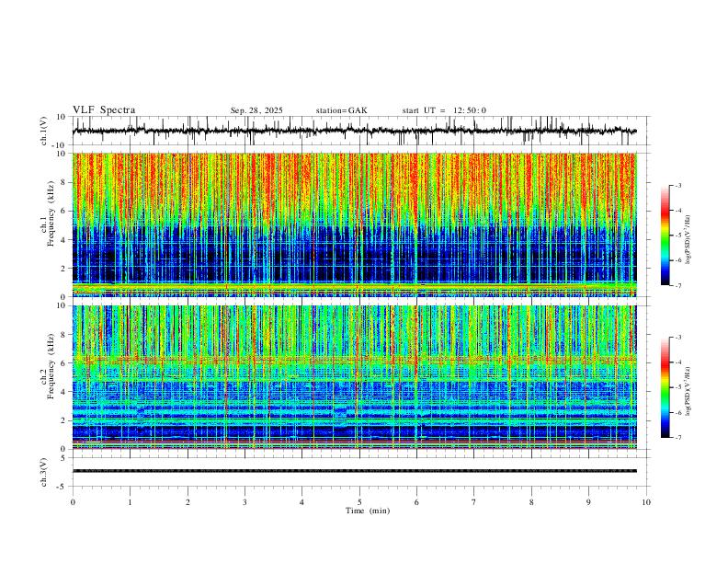Click the "-5" tick on ch.3(V) axis
Viewport: 728px width, 563px height.
(62, 487)
